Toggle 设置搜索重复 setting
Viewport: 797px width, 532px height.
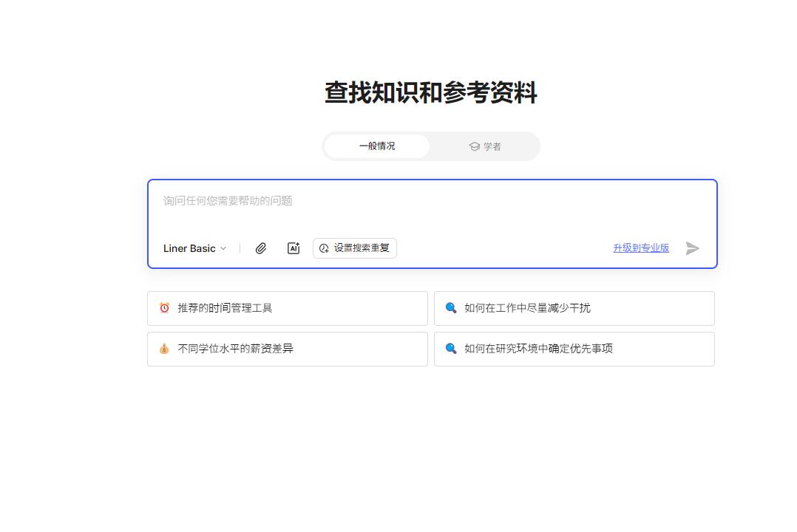pyautogui.click(x=355, y=248)
